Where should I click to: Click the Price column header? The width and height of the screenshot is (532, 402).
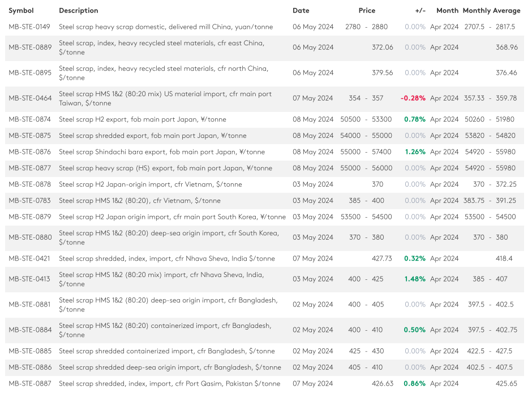coord(367,11)
